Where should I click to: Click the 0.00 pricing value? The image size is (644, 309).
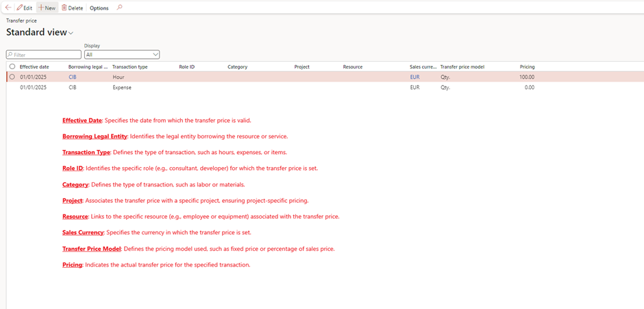pos(530,88)
